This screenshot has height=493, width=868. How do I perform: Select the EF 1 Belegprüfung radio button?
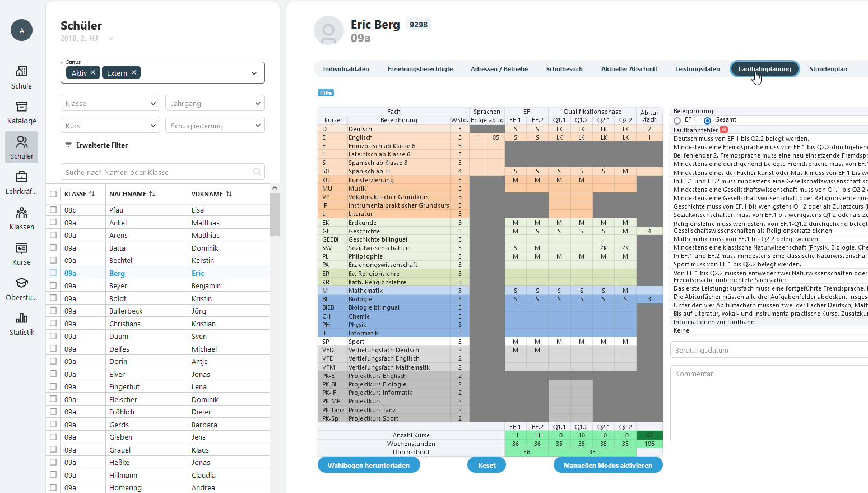click(677, 121)
